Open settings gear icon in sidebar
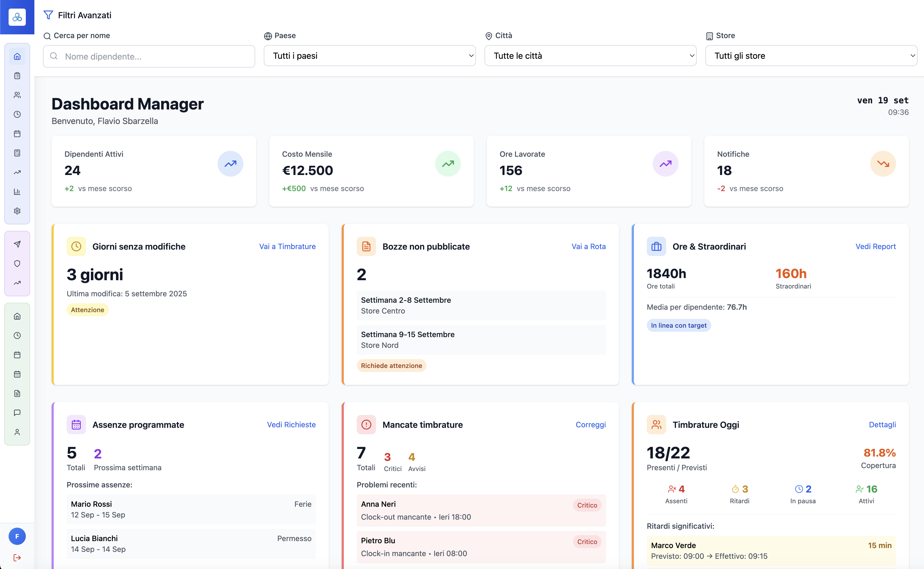Viewport: 924px width, 569px height. click(17, 211)
